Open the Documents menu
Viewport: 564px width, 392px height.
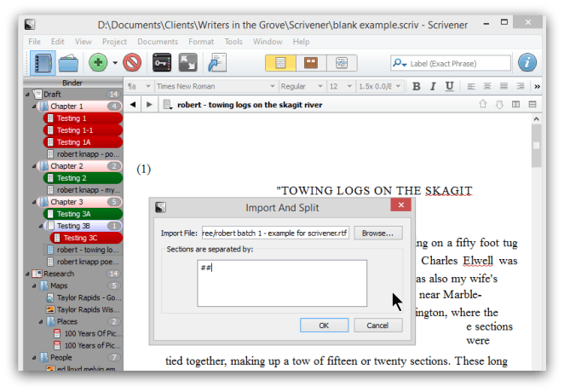158,42
